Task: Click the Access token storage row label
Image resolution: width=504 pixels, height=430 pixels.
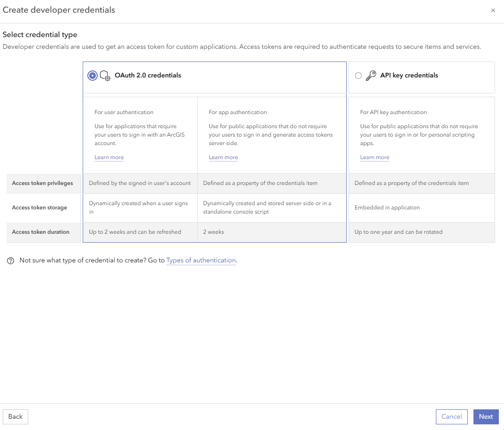Action: pyautogui.click(x=41, y=207)
